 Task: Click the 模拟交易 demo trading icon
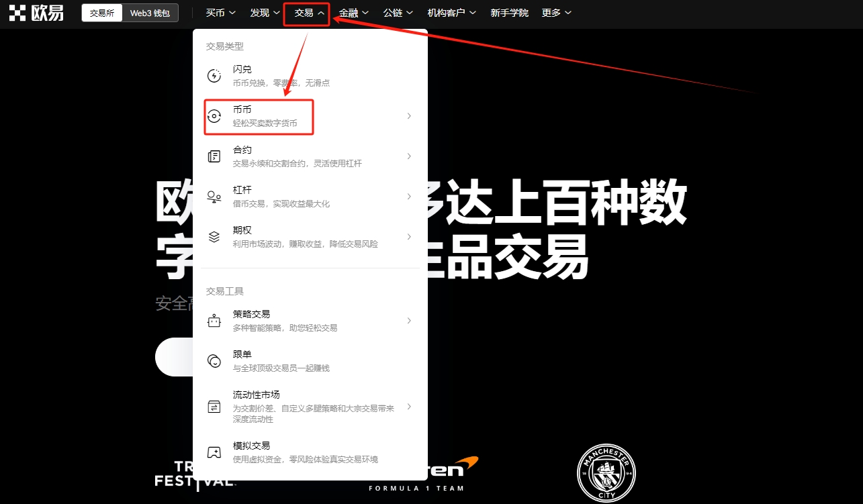(x=214, y=452)
